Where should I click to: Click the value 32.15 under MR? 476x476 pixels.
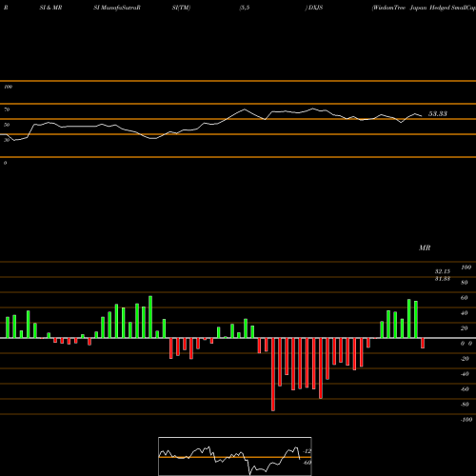coord(443,271)
